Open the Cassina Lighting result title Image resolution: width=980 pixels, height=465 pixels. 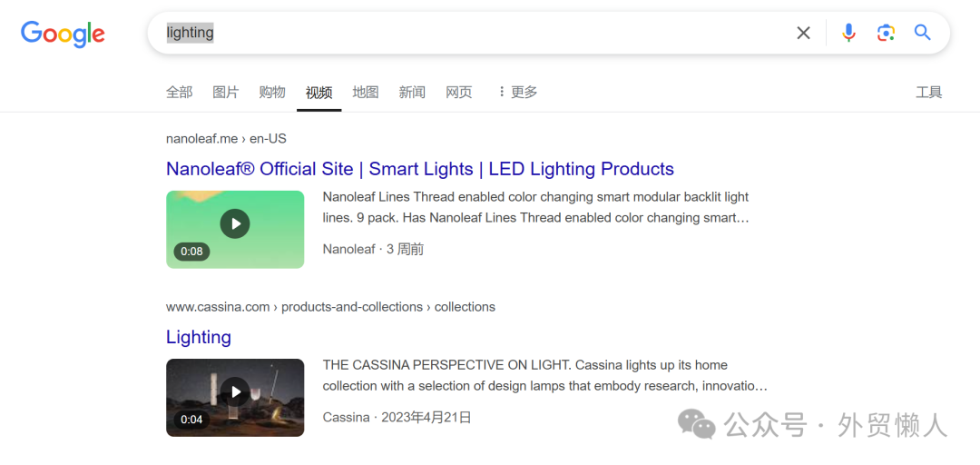(199, 337)
